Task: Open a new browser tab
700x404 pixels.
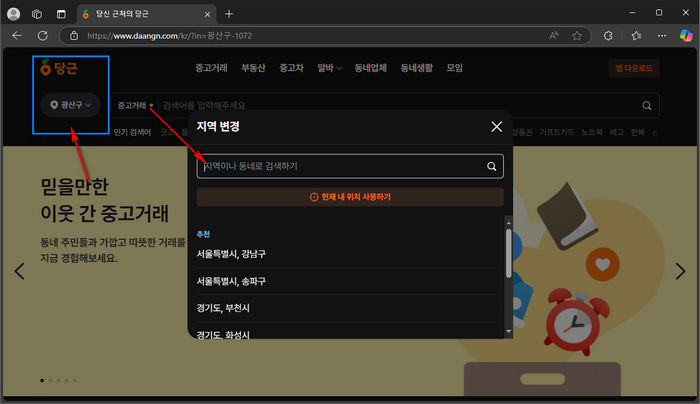Action: pos(229,14)
